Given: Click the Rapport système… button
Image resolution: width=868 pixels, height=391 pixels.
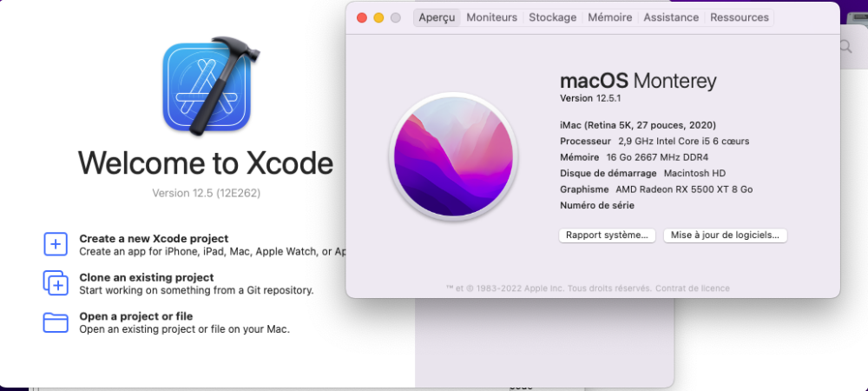Looking at the screenshot, I should click(x=607, y=235).
